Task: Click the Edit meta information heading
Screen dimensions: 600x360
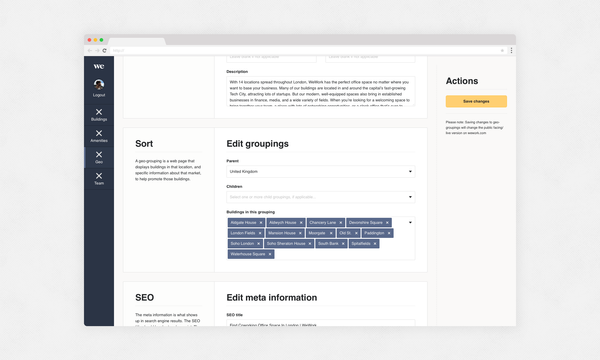Action: 272,298
